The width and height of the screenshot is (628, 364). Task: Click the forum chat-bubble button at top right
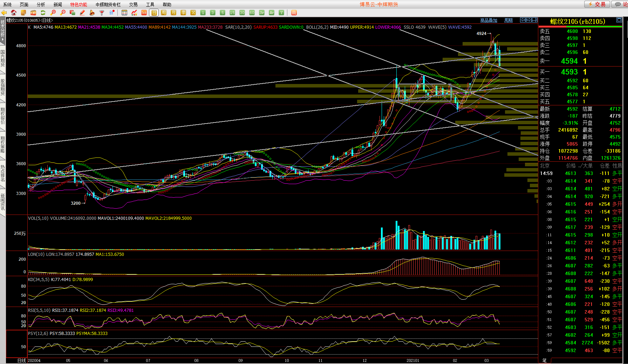[x=620, y=4]
